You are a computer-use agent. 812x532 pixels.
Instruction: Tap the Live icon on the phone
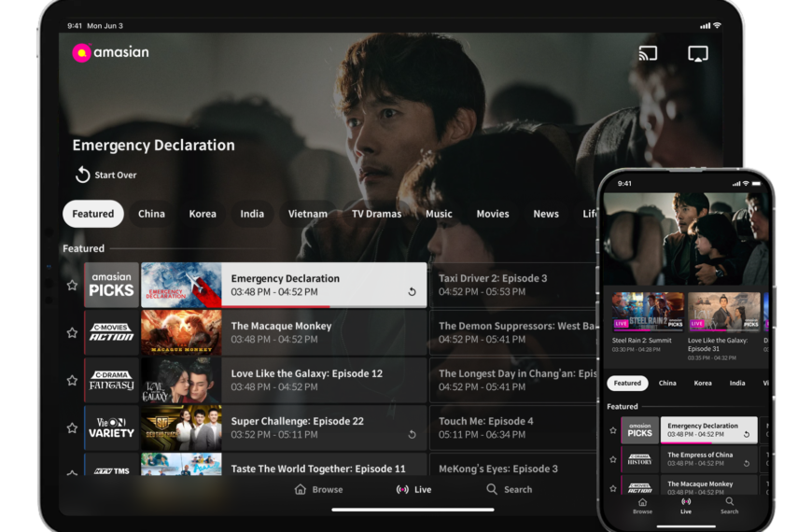coord(686,502)
